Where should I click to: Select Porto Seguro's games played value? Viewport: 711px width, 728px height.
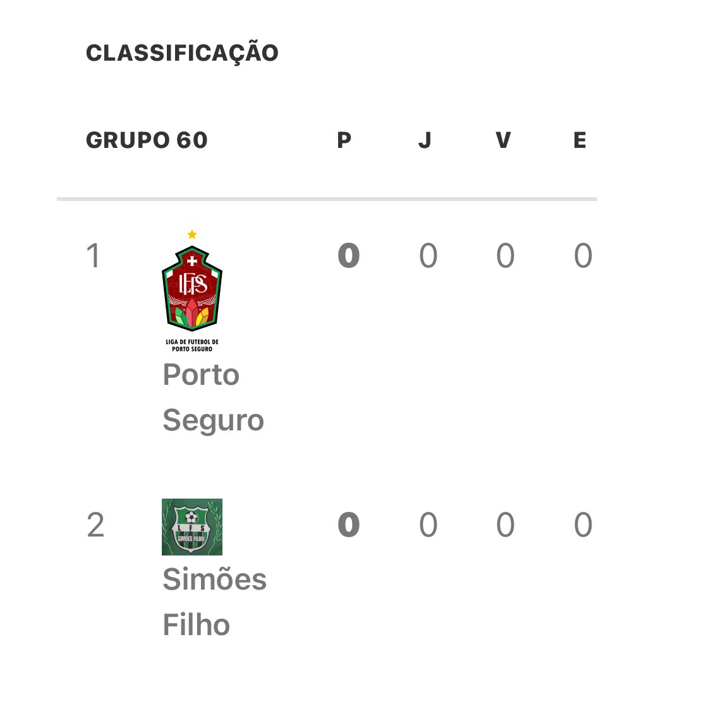428,255
